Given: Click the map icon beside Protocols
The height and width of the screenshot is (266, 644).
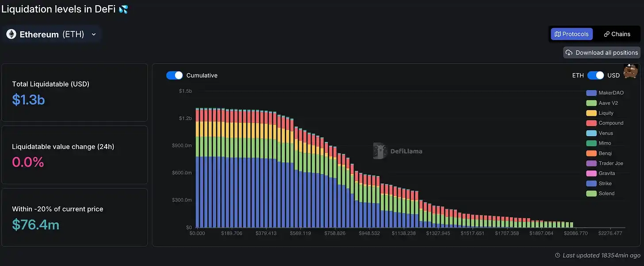Looking at the screenshot, I should tap(558, 34).
